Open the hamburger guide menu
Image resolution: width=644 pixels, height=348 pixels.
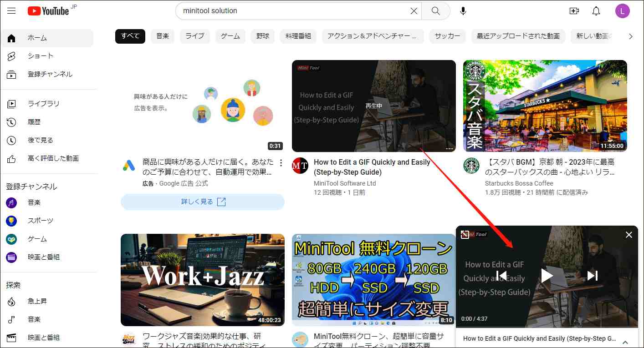pos(11,11)
